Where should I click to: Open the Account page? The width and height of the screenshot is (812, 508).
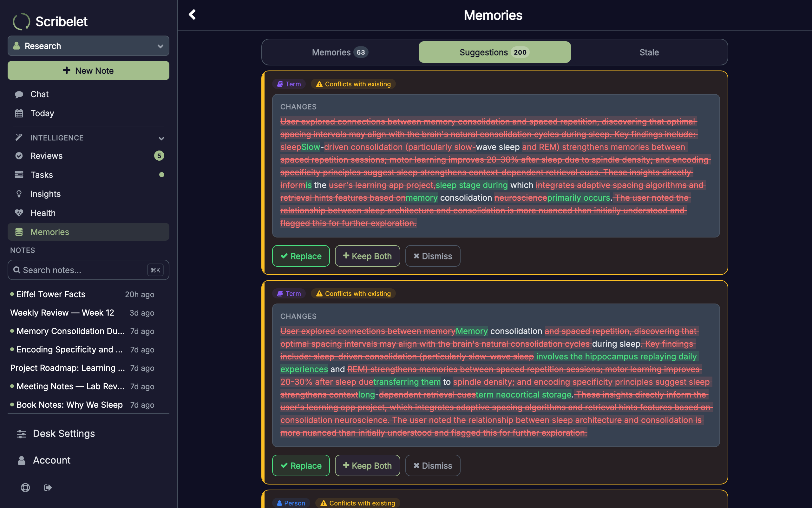[88, 460]
